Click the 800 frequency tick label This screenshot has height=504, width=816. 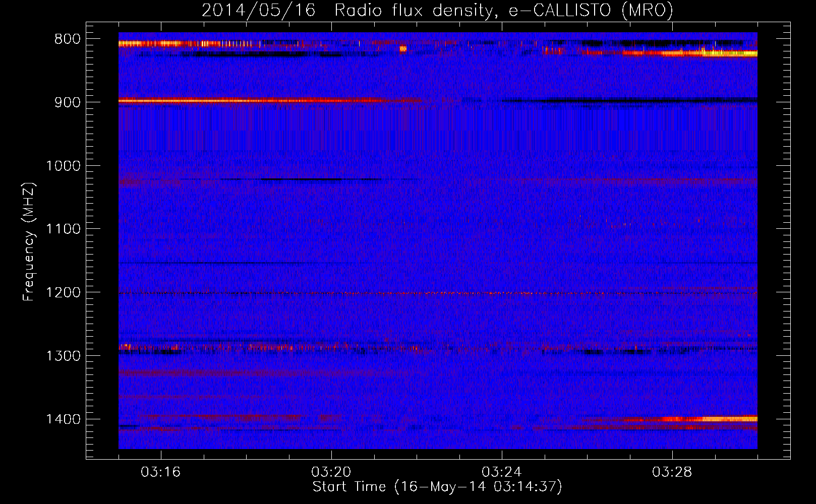pyautogui.click(x=68, y=39)
